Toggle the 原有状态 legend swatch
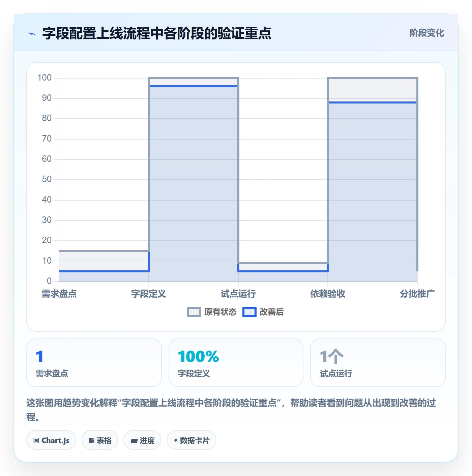This screenshot has height=476, width=472. (194, 312)
